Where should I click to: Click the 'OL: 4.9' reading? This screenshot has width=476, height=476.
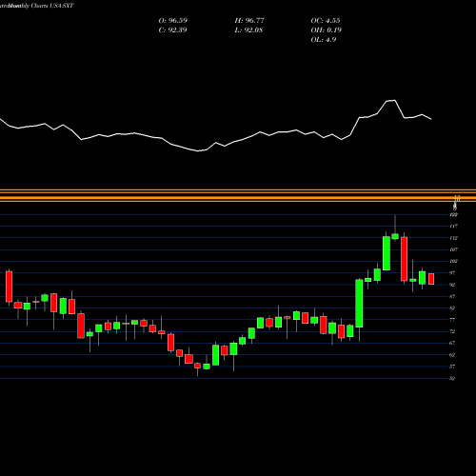click(324, 40)
